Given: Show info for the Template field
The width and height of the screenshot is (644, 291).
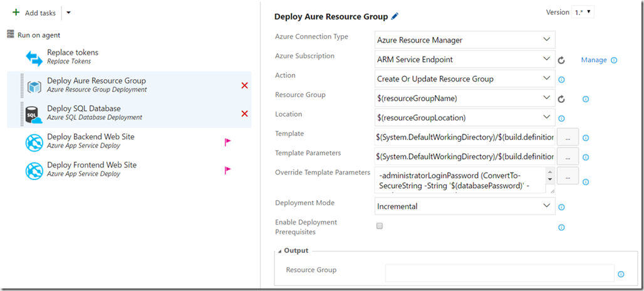Looking at the screenshot, I should click(x=586, y=138).
